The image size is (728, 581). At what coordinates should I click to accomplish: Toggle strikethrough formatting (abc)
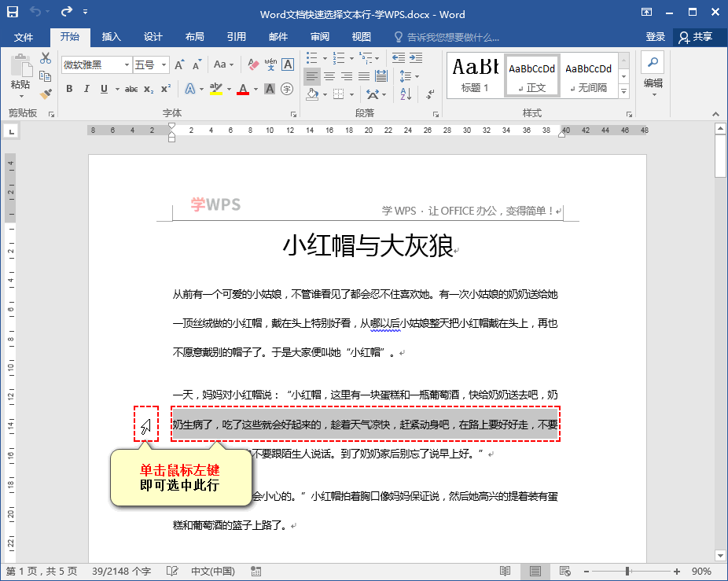[131, 89]
